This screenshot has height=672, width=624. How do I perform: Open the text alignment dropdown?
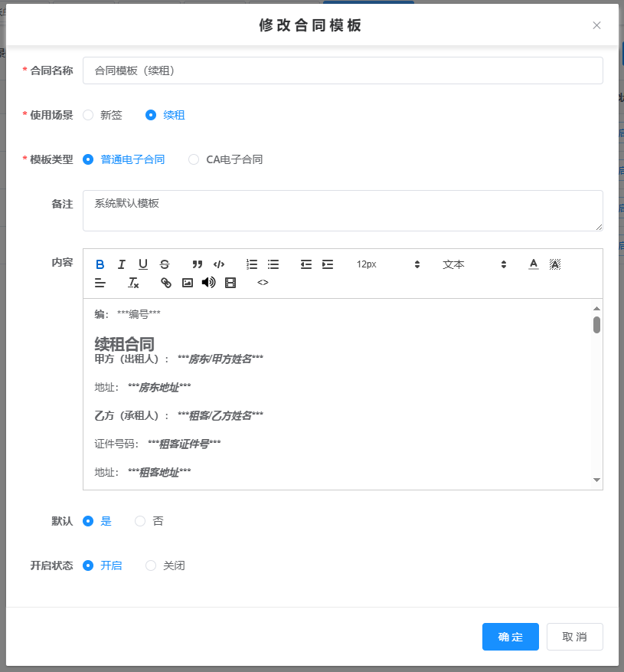point(100,283)
